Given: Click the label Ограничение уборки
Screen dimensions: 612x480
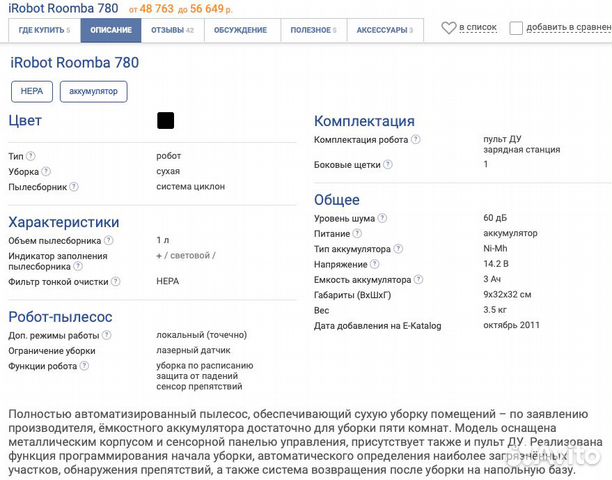Looking at the screenshot, I should (x=52, y=350).
